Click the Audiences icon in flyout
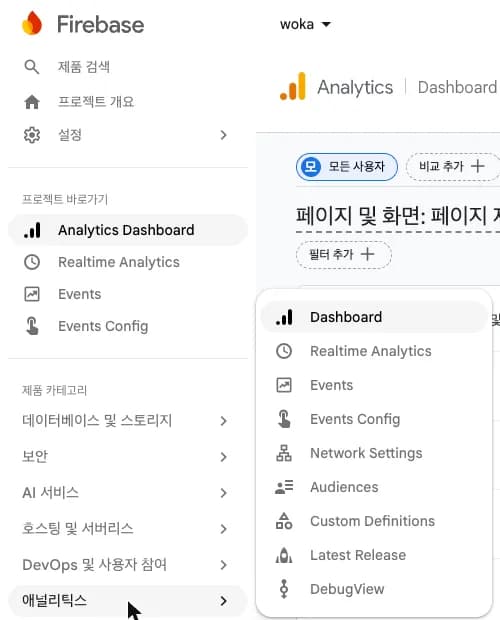The width and height of the screenshot is (500, 620). [x=284, y=487]
